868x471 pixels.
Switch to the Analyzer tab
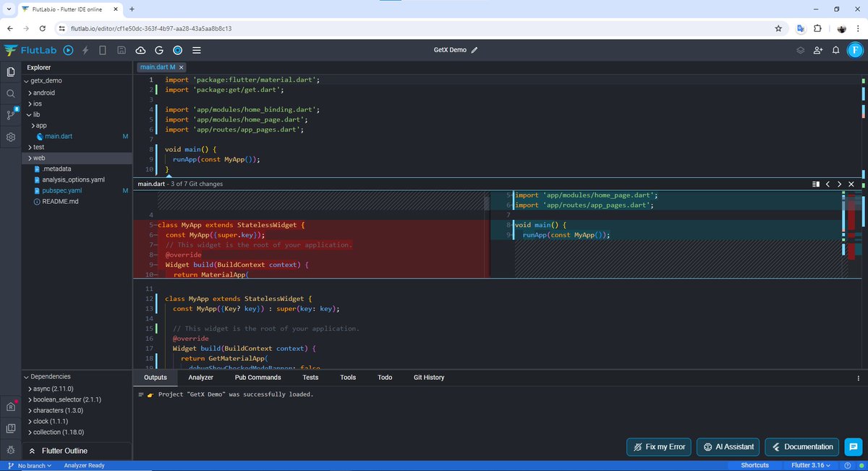pos(200,377)
